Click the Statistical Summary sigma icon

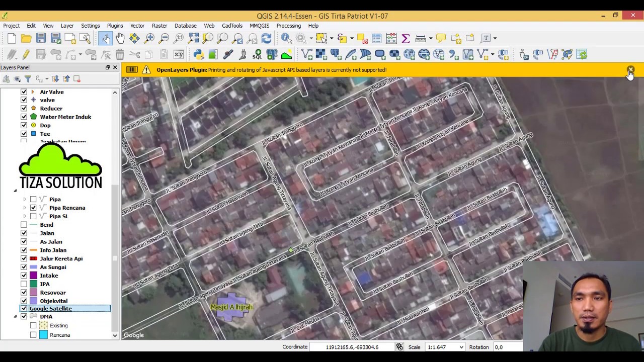[x=406, y=38]
